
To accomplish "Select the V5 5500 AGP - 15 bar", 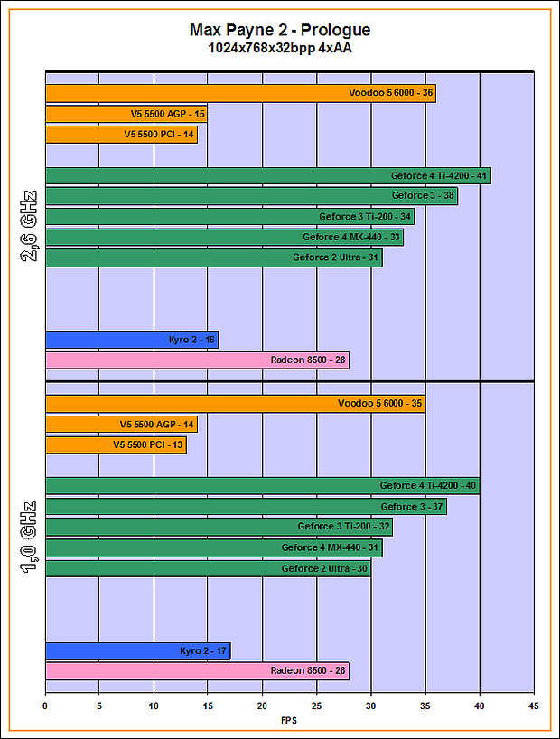I will click(126, 114).
